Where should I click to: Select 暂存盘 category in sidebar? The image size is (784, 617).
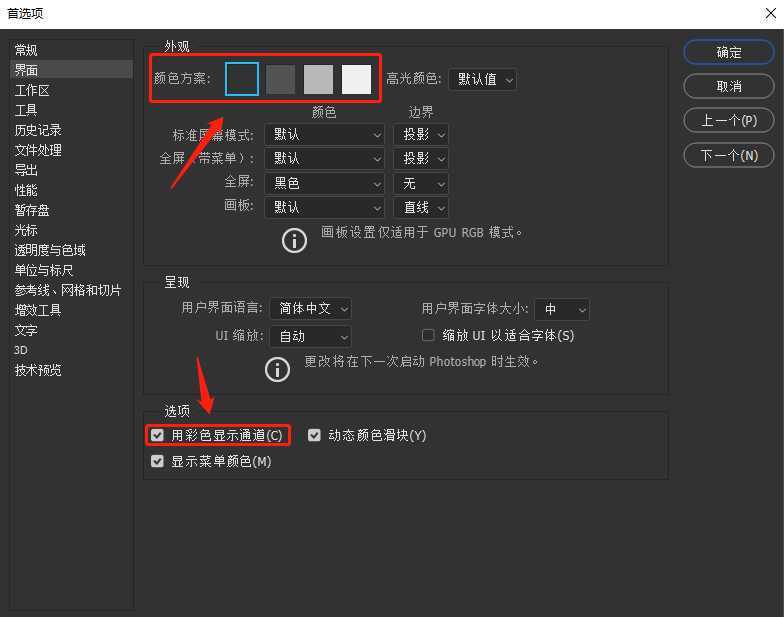(x=71, y=210)
